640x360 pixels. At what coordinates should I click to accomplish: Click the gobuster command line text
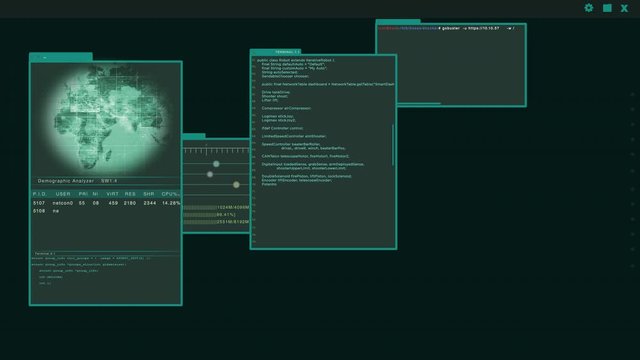click(447, 28)
